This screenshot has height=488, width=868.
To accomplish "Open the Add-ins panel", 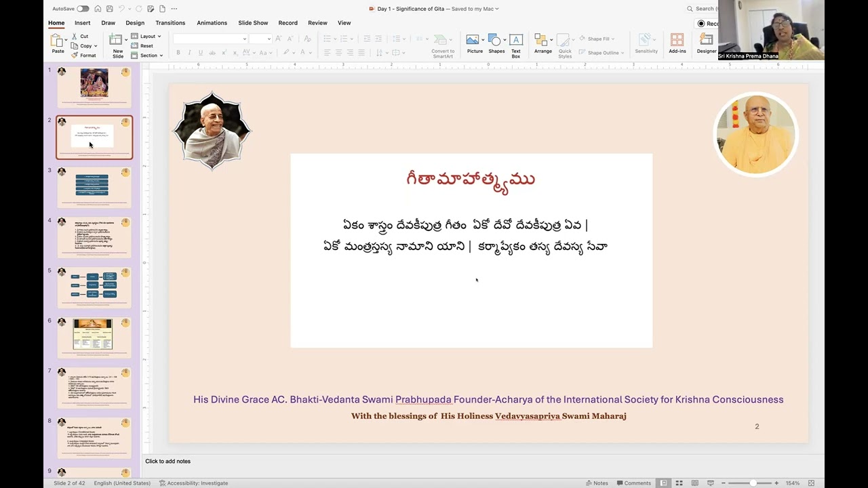I will (677, 44).
